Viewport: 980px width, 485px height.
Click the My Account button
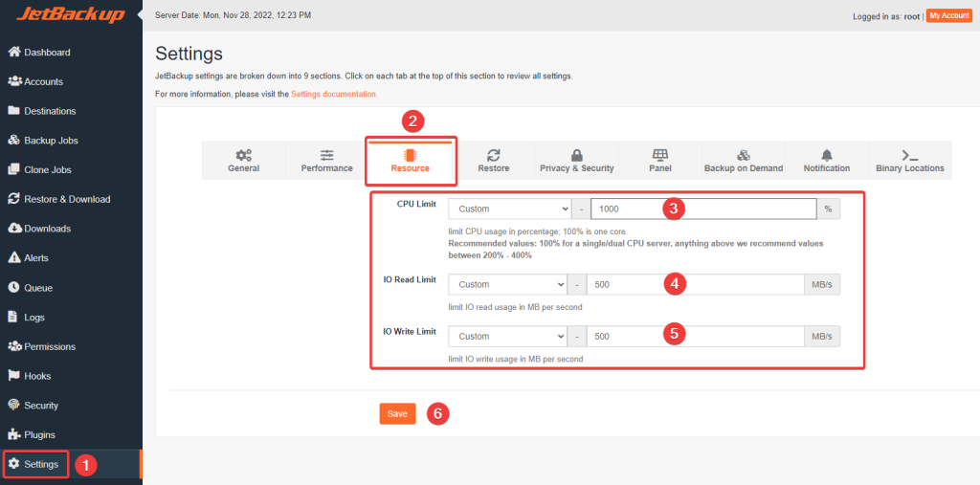948,15
